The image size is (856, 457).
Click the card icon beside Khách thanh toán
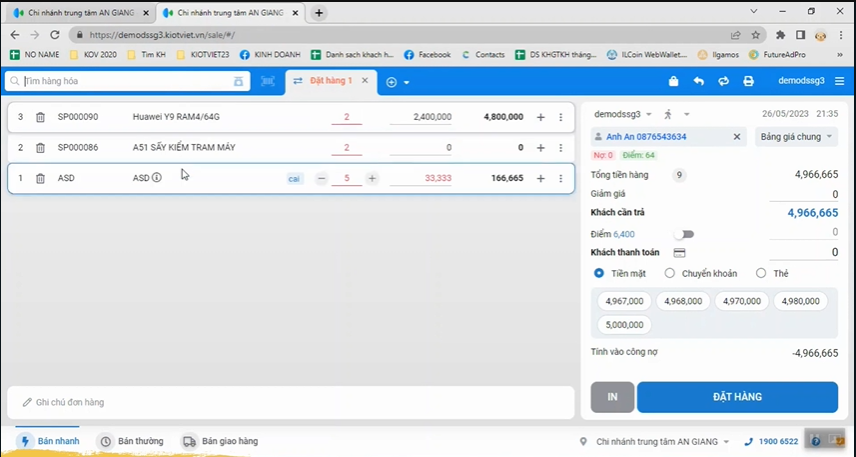click(679, 253)
